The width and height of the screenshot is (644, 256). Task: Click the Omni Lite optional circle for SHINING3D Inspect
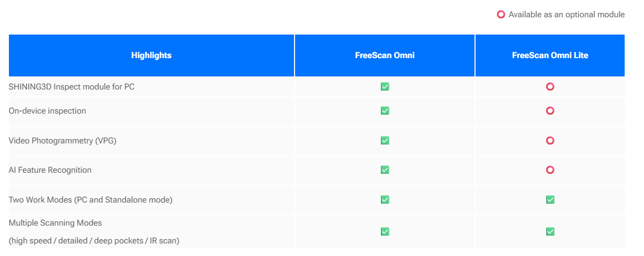tap(550, 87)
